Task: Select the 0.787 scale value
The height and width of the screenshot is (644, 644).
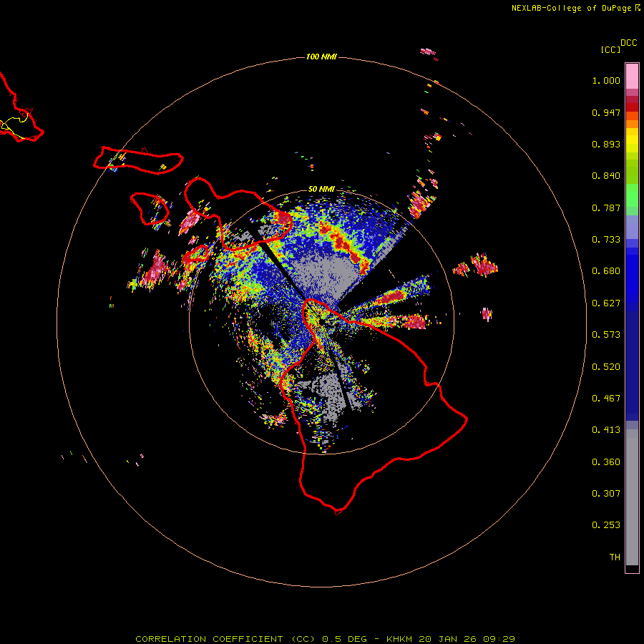Action: (x=606, y=208)
